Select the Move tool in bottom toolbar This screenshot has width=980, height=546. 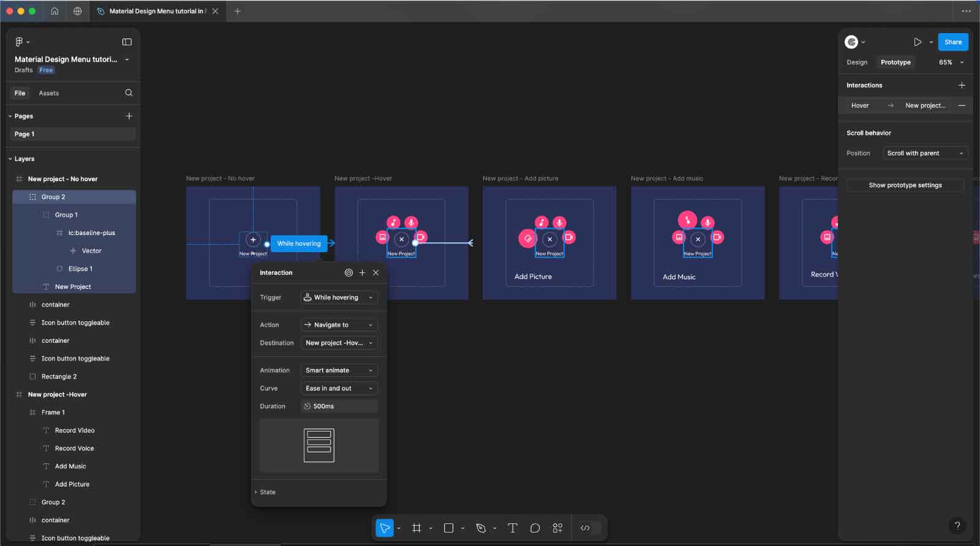[385, 528]
